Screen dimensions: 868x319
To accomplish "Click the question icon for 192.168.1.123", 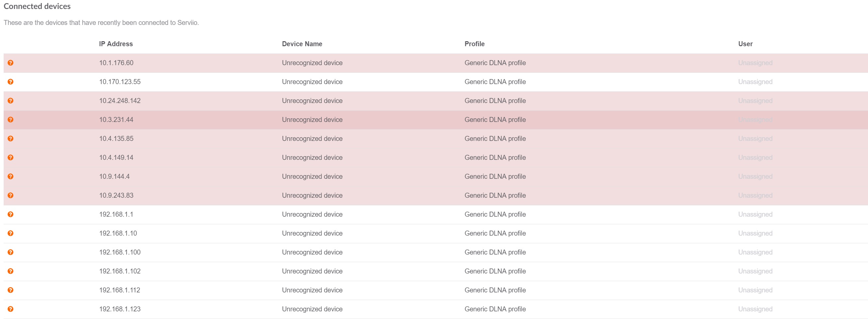I will point(10,309).
